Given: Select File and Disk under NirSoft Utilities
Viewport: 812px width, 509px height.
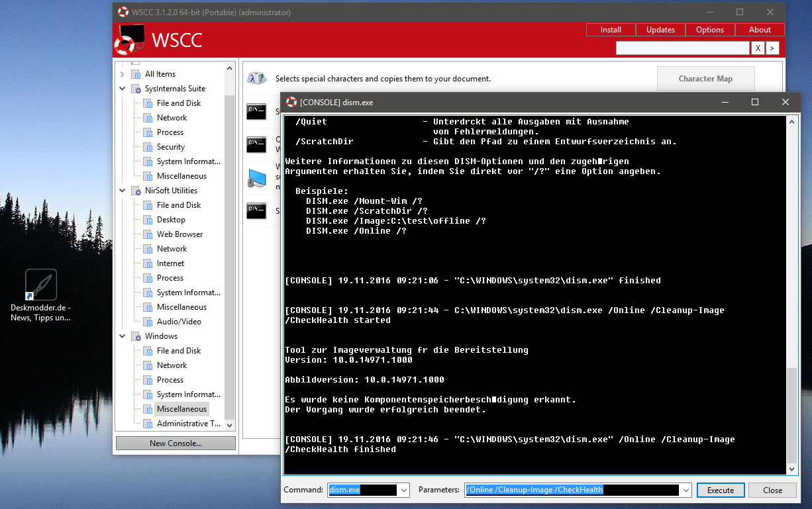Looking at the screenshot, I should [179, 205].
